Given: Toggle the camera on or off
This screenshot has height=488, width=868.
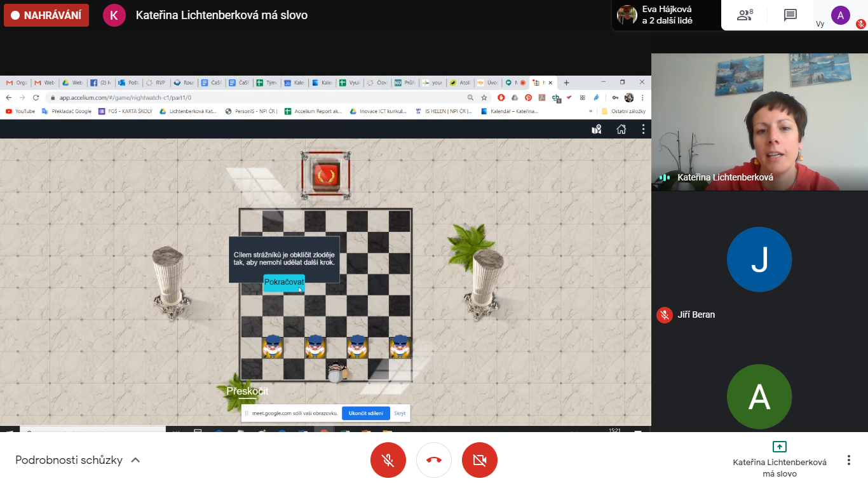Looking at the screenshot, I should pos(480,460).
